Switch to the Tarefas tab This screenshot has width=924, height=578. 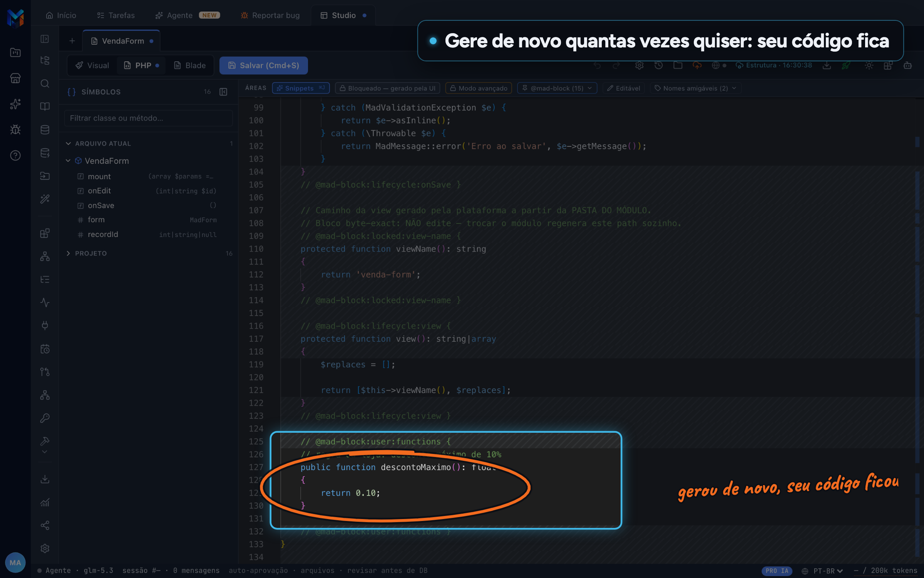(116, 15)
